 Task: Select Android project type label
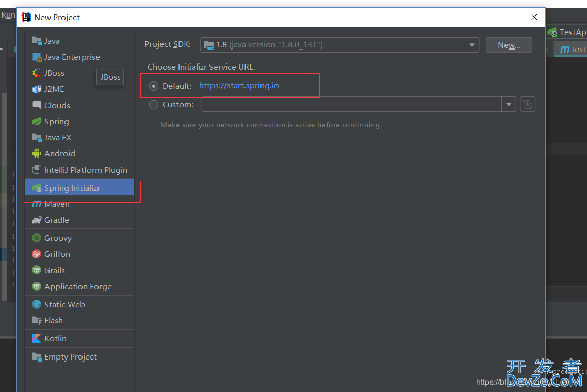59,154
